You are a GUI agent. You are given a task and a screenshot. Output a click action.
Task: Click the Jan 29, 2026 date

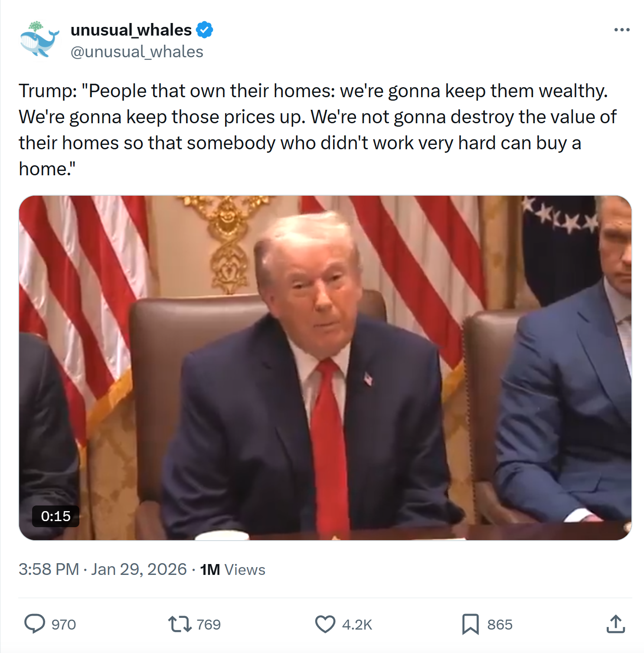coord(139,569)
